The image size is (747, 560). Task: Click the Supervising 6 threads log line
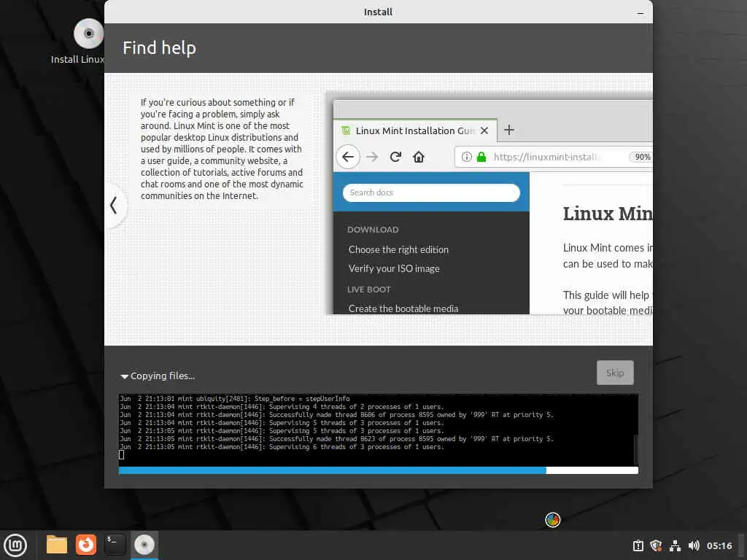coord(282,447)
